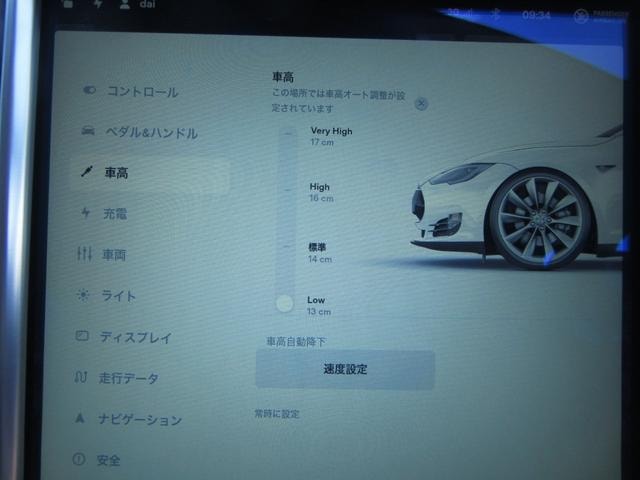
Task: Click the sliders icon beside 車両
Action: (84, 253)
